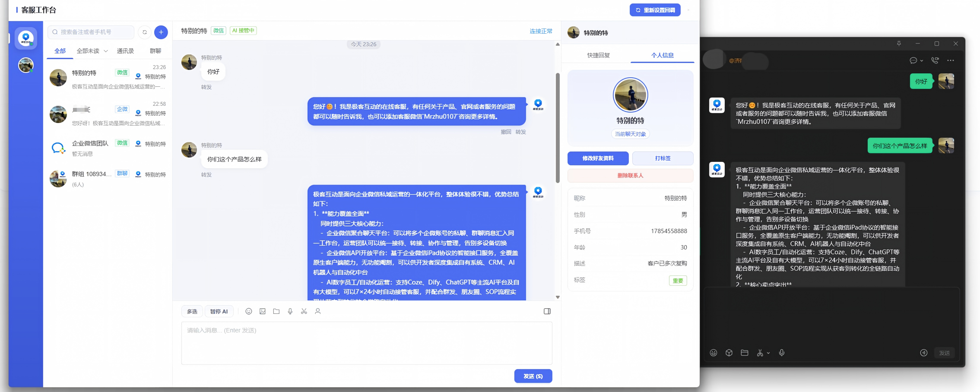Expand the 全部未读 filter dropdown arrow
The image size is (980, 392).
(x=106, y=51)
